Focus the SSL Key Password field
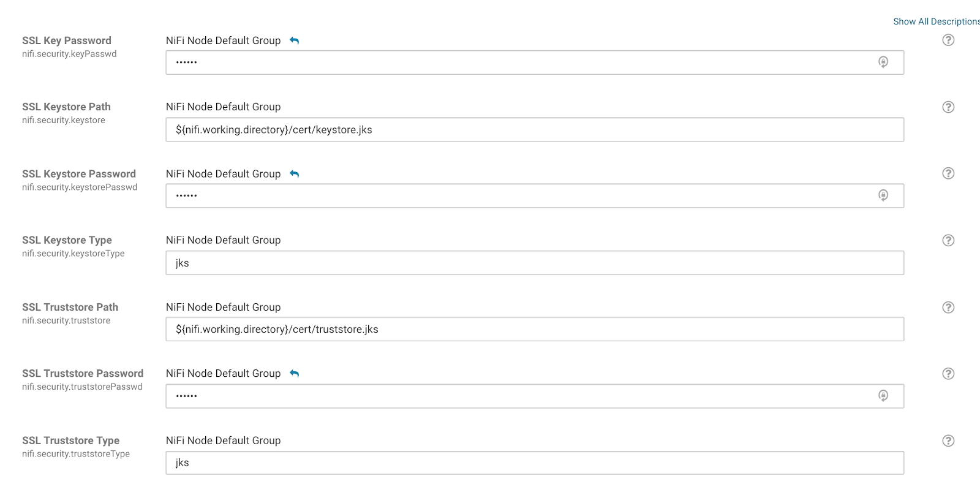The width and height of the screenshot is (980, 484). tap(521, 62)
